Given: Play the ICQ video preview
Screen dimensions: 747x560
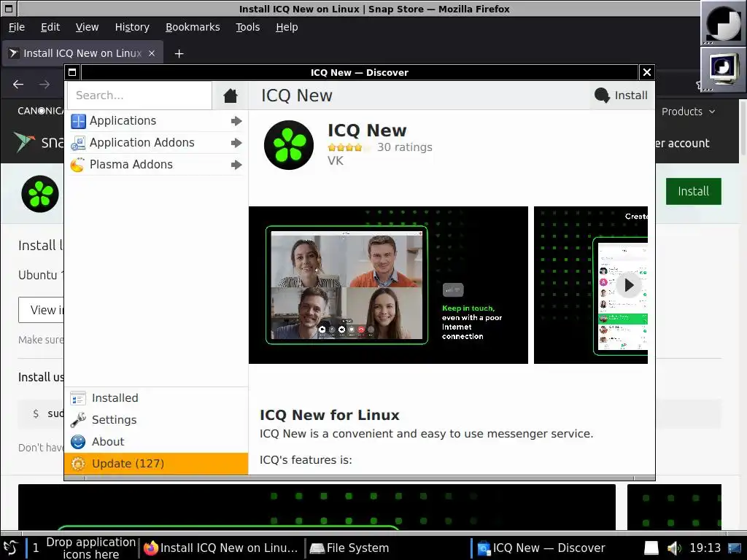Looking at the screenshot, I should click(x=629, y=285).
